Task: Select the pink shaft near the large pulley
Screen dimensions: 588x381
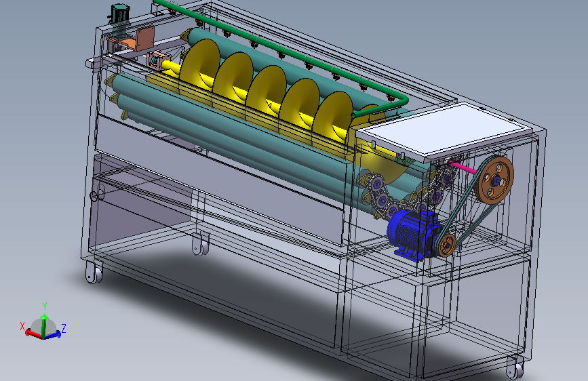Action: (x=463, y=167)
